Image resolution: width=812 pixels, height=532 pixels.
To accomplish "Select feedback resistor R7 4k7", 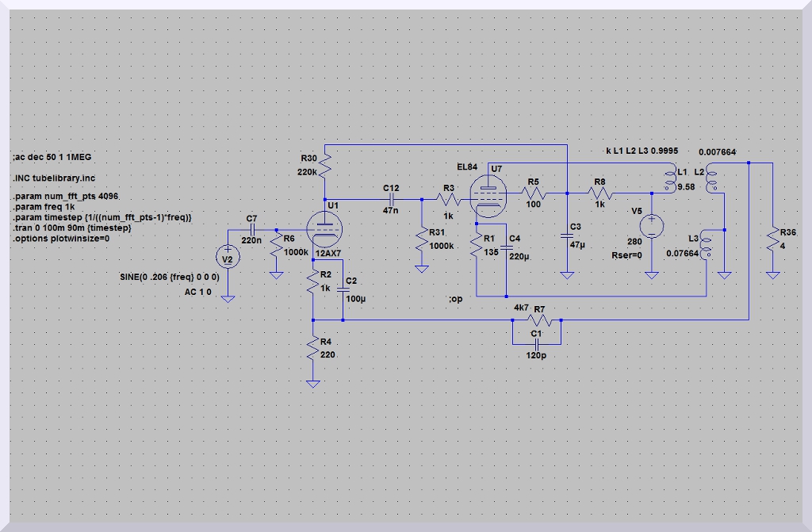I will 537,320.
